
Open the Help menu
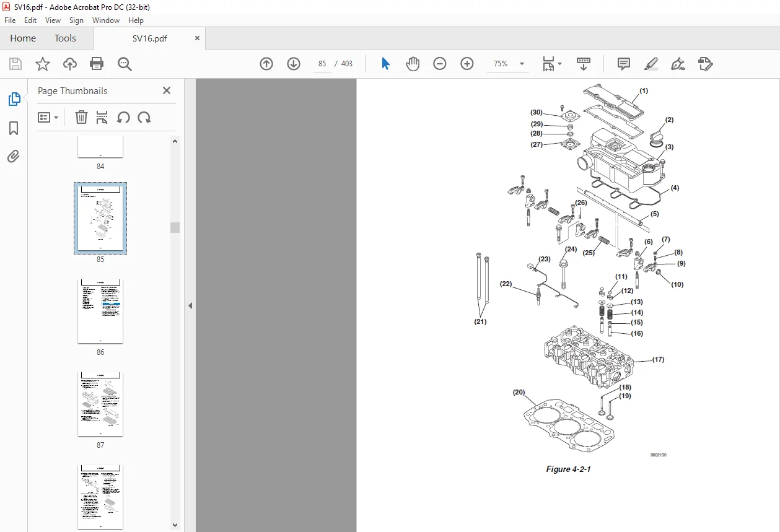click(136, 20)
